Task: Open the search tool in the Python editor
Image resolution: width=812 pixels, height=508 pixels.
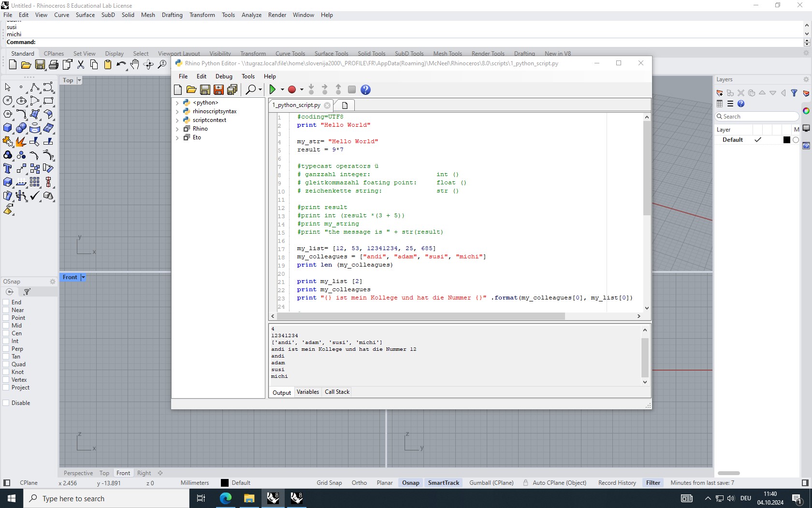Action: point(251,90)
